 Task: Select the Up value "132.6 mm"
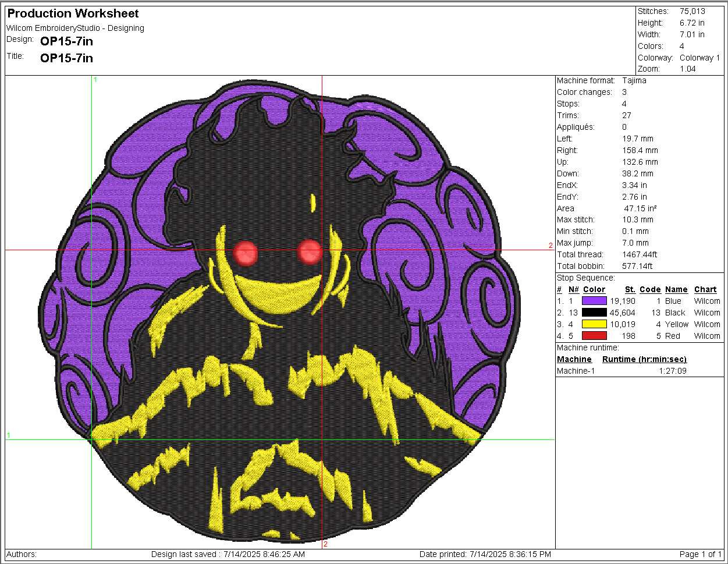(x=640, y=162)
